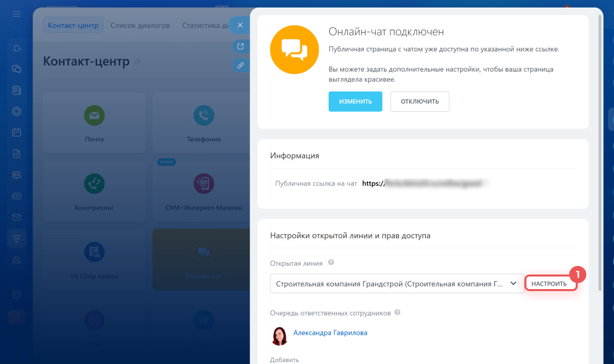Click the НАСТРОИТЬ button
This screenshot has height=364, width=614.
pos(549,284)
